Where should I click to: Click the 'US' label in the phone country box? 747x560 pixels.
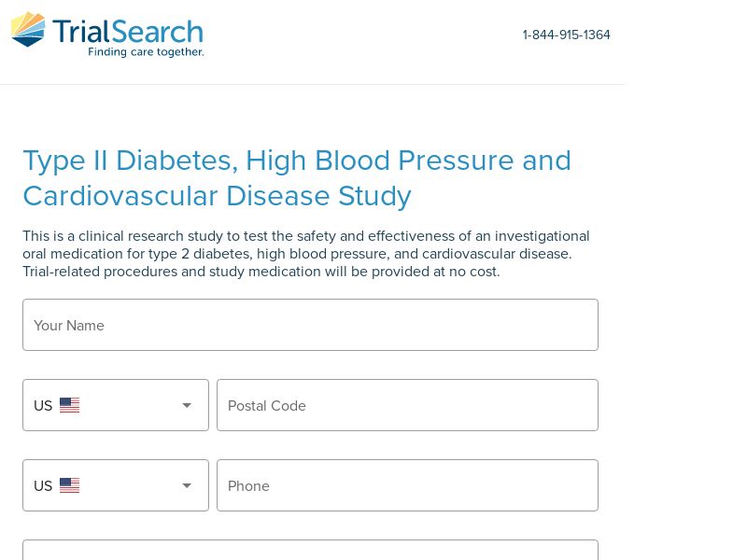(x=44, y=486)
